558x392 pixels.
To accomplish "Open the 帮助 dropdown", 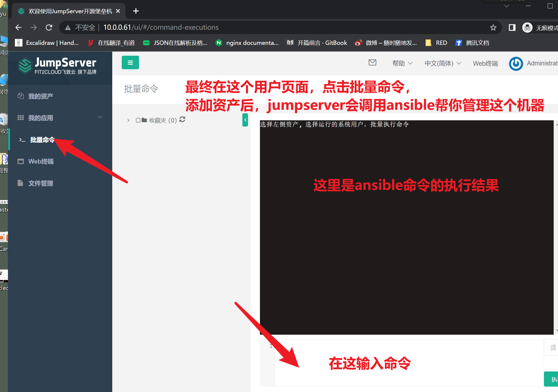I will [x=402, y=63].
